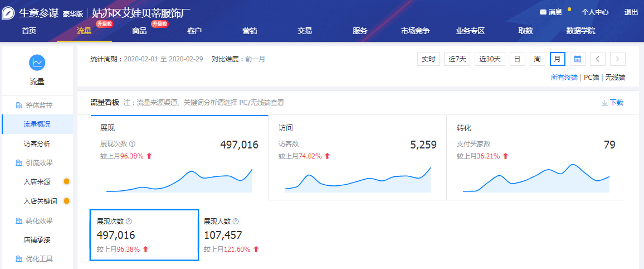Click the 79 paying buyers value
This screenshot has height=269, width=644.
click(609, 145)
